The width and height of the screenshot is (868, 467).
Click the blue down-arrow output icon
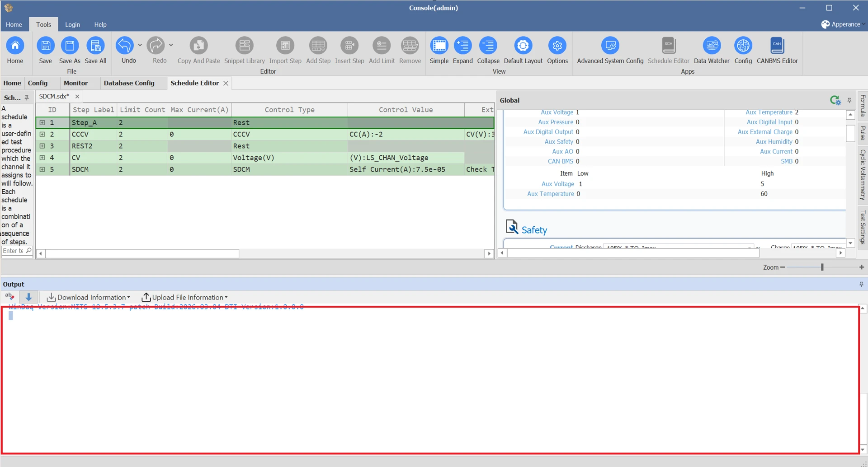[28, 297]
